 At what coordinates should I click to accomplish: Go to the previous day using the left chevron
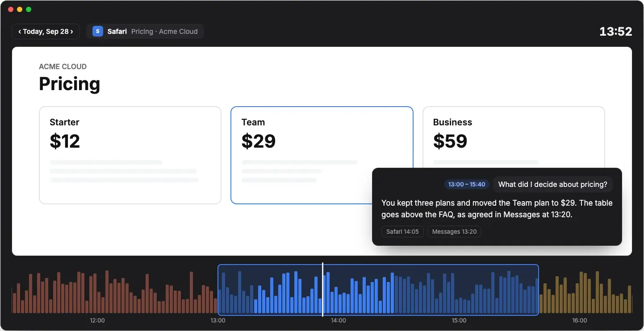(20, 32)
